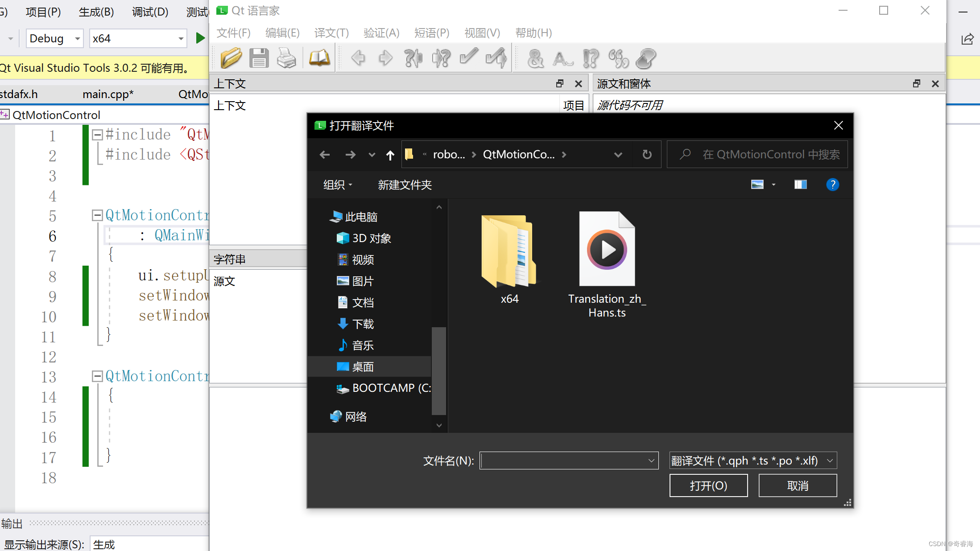Screen dimensions: 980x551
Task: Go forward in the file dialog navigation
Action: (351, 155)
